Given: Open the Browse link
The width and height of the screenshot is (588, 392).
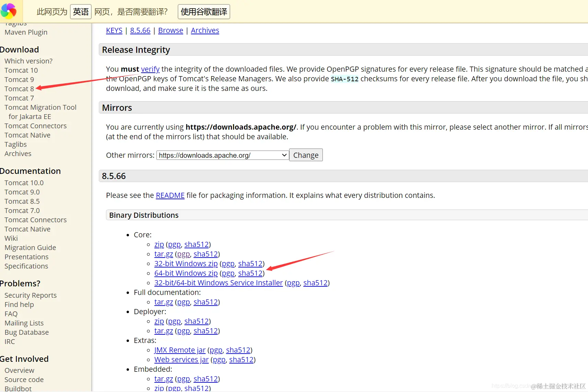Looking at the screenshot, I should pyautogui.click(x=170, y=31).
